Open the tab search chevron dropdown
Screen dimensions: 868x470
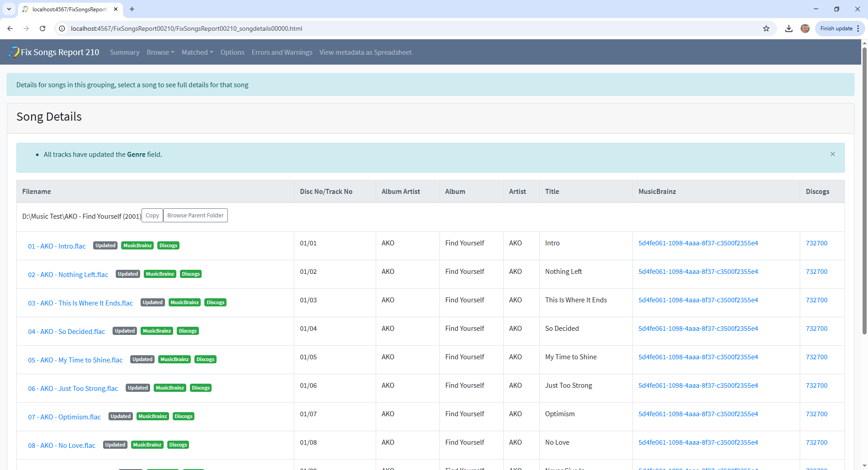(9, 9)
